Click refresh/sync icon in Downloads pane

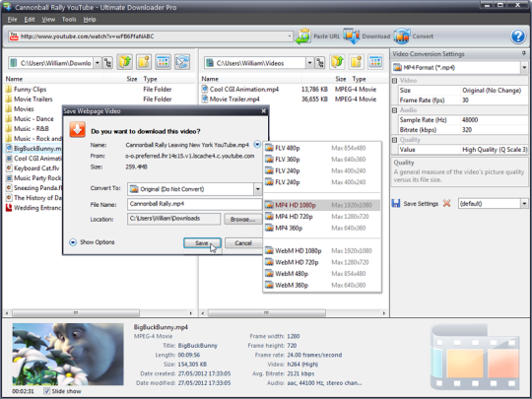(x=182, y=62)
